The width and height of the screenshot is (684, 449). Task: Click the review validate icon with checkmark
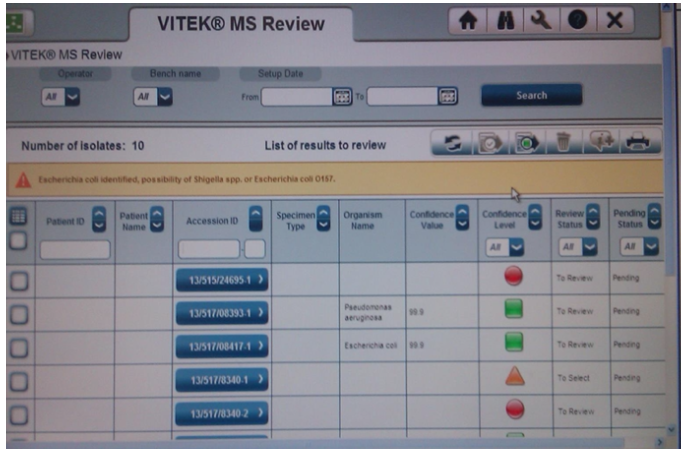click(490, 143)
